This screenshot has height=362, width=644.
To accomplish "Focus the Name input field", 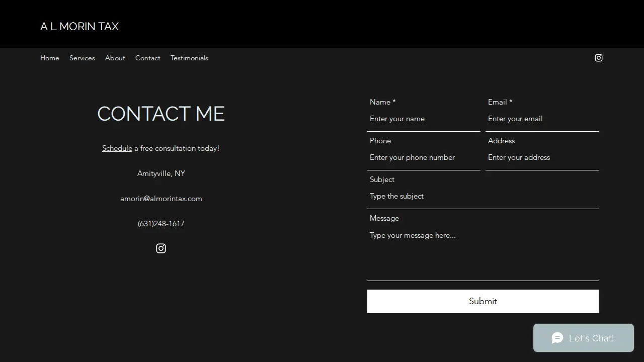I will 424,119.
